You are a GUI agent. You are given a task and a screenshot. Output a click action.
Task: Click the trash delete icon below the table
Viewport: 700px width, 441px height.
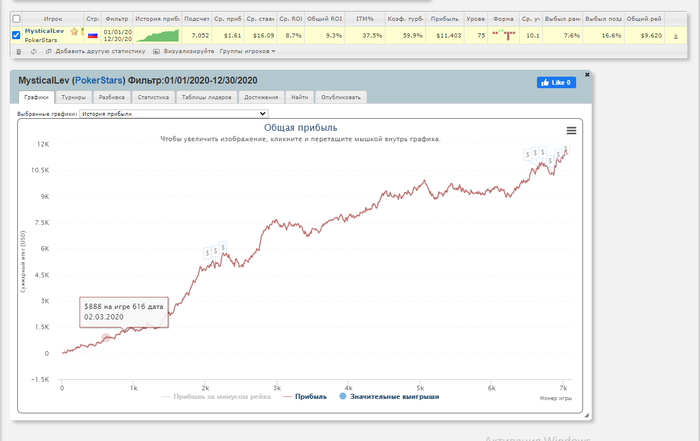point(18,51)
